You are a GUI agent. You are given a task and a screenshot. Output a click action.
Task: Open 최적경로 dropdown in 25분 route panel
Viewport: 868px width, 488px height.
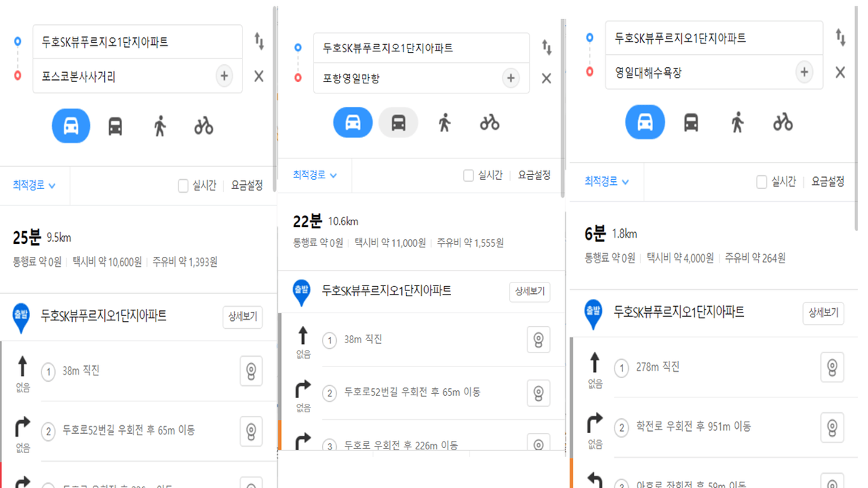34,185
